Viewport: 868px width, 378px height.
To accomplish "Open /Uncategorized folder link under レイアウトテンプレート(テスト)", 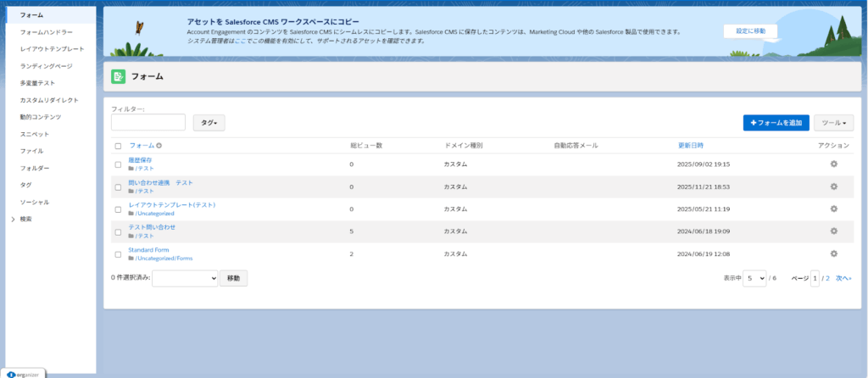I will (x=154, y=213).
